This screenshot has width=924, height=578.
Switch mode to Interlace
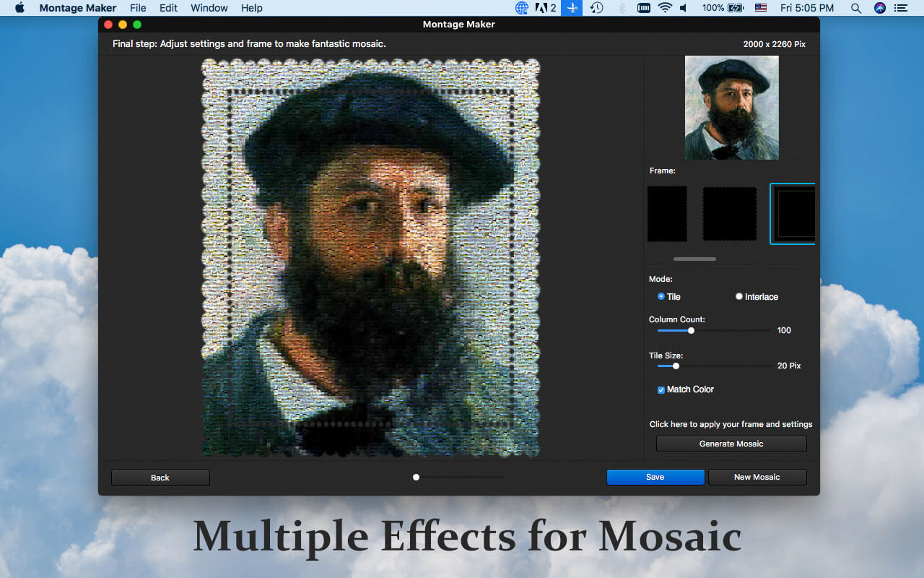(x=739, y=296)
